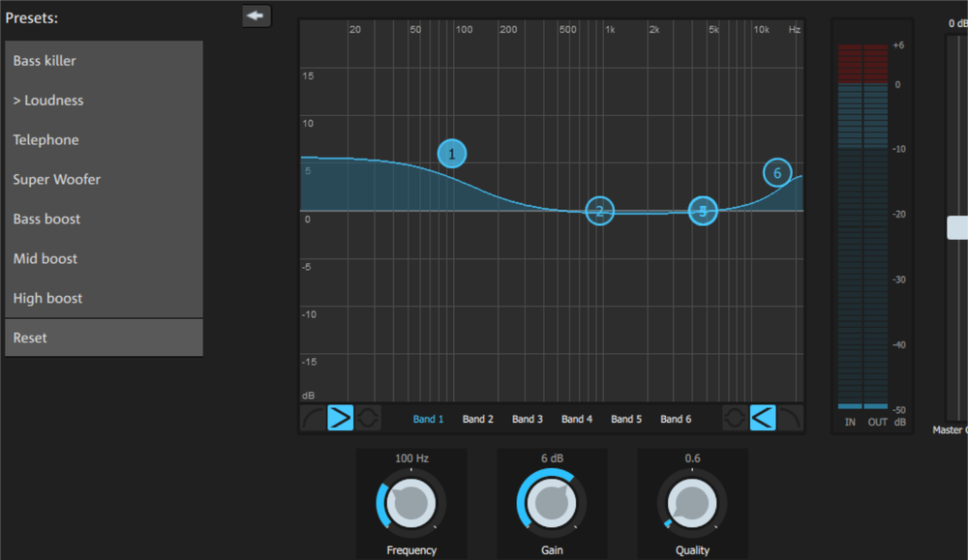Choose the Telephone preset

coord(104,140)
